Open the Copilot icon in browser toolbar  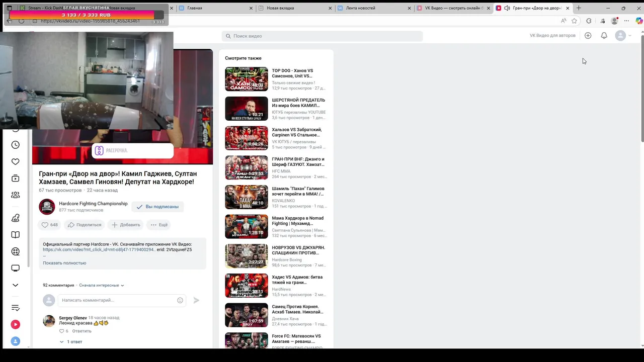(639, 21)
